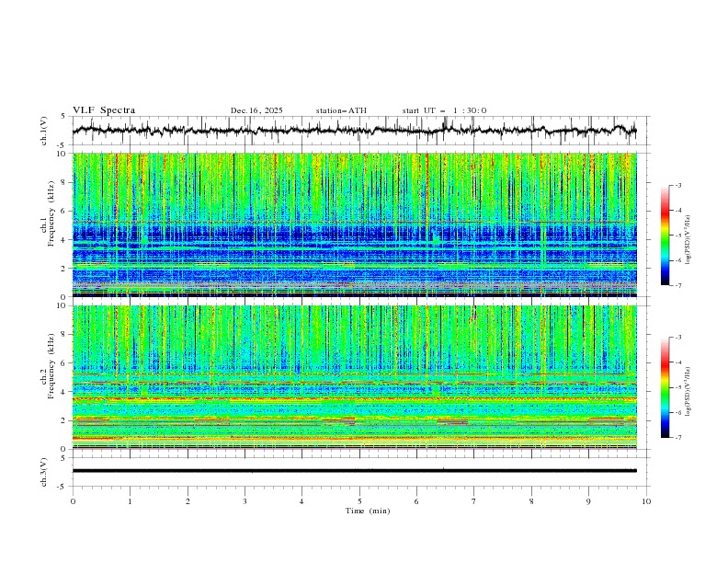Screen dimensions: 728x563
Task: Click the "5" minute tick on the time axis
Action: pos(359,501)
